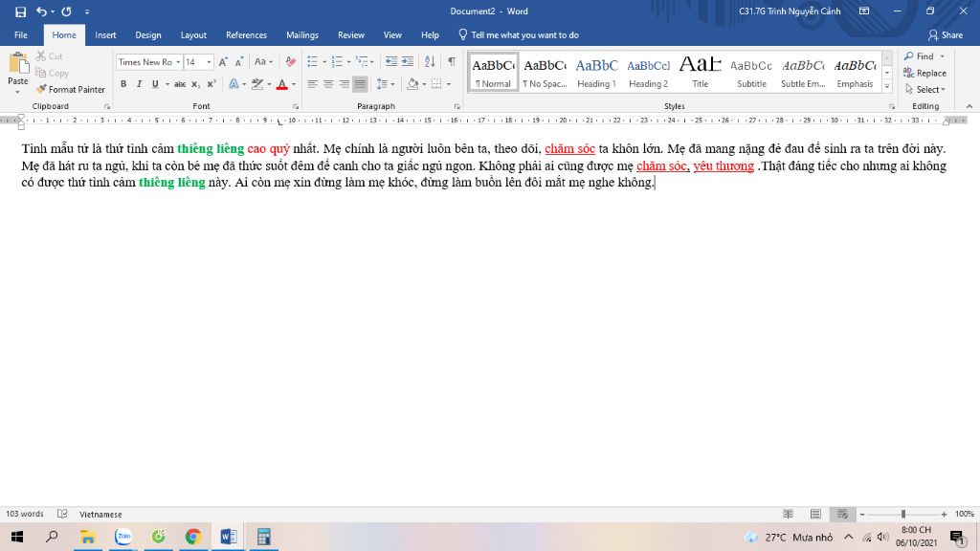Switch to Print Layout view
This screenshot has width=980, height=551.
coord(815,514)
